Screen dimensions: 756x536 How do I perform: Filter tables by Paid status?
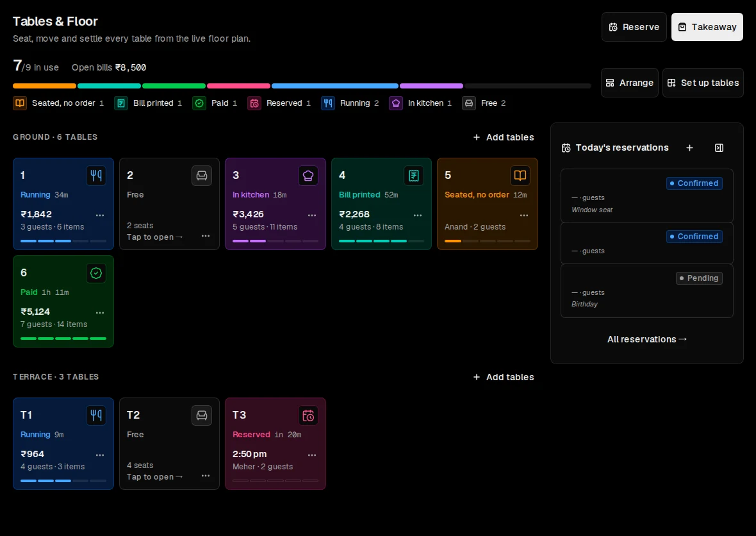point(215,103)
